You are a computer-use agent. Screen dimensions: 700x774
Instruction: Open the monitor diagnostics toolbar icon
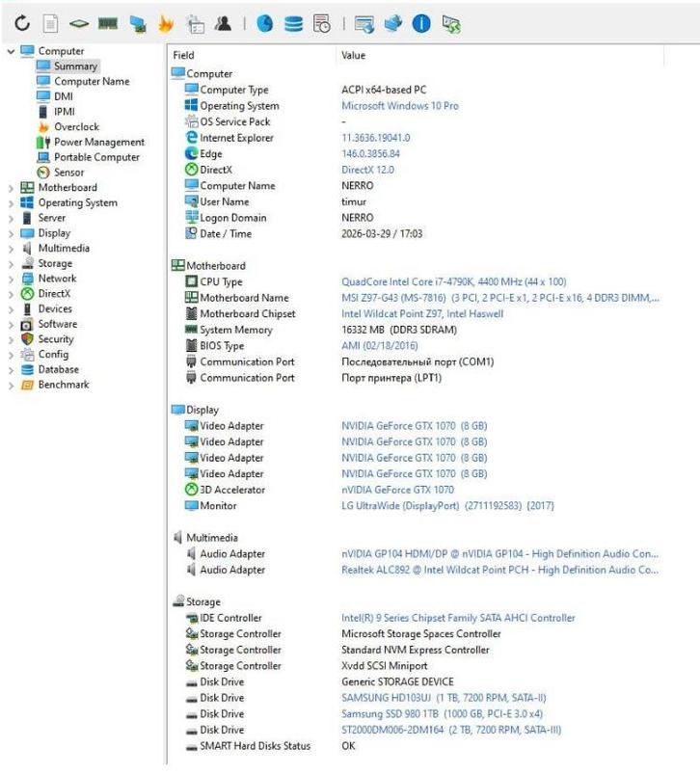coord(138,24)
